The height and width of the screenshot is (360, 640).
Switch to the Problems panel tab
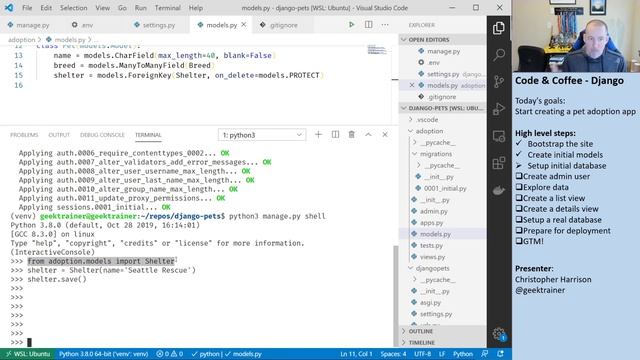point(24,135)
